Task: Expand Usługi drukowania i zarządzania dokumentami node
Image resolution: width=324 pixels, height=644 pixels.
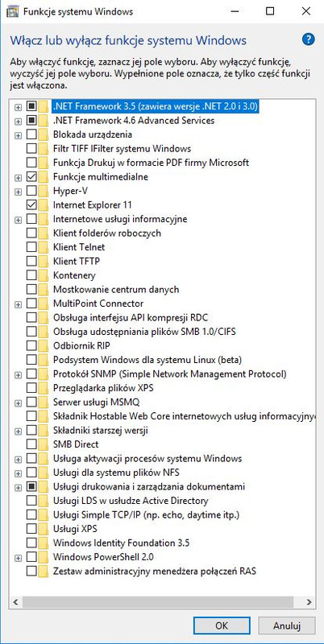Action: pos(18,487)
